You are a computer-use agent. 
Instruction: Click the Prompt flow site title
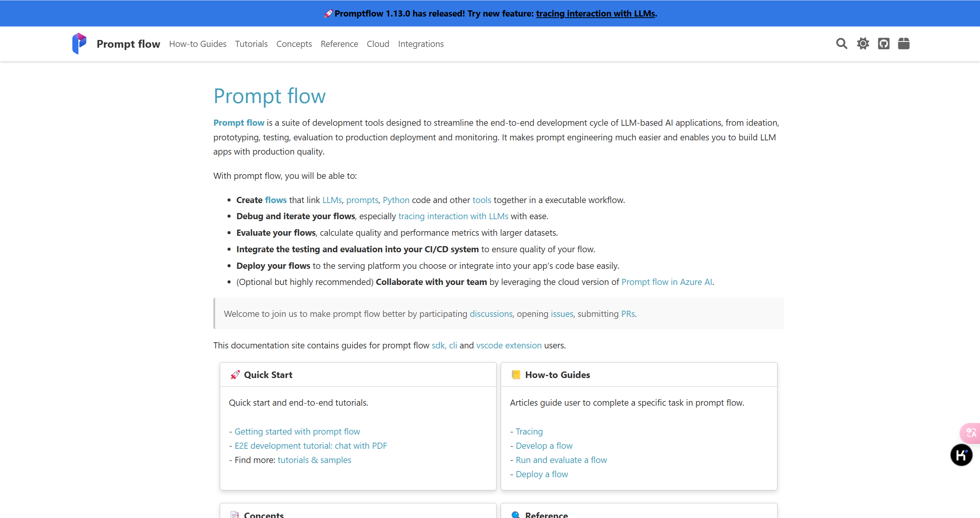click(x=128, y=44)
